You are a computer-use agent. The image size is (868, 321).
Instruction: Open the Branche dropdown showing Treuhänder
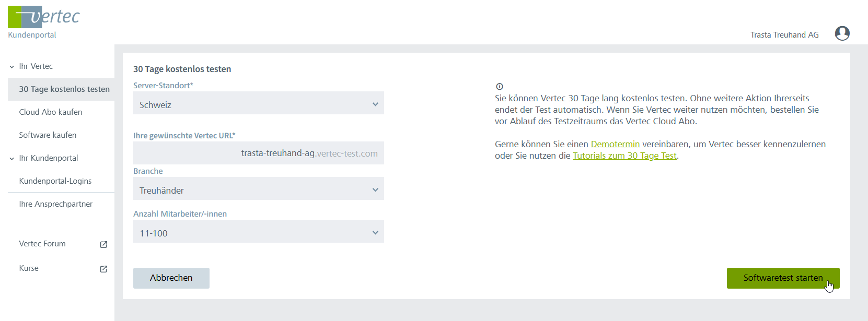(258, 190)
